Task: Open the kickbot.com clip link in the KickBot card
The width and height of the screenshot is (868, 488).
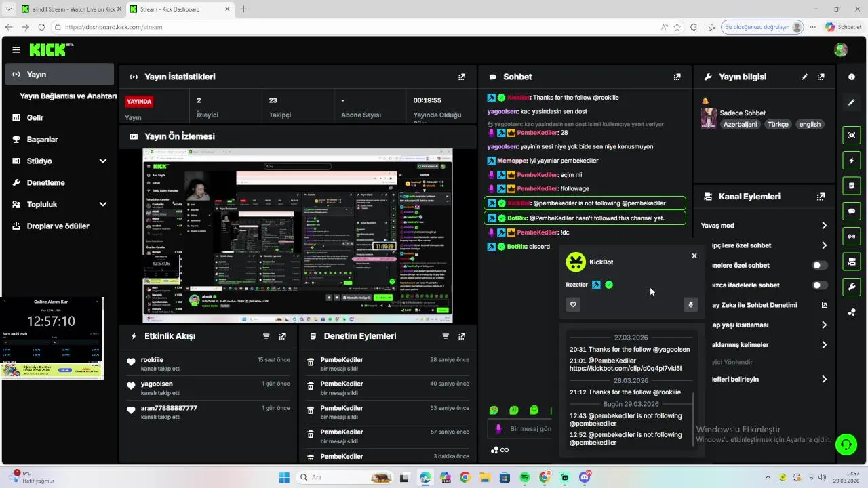Action: (625, 369)
